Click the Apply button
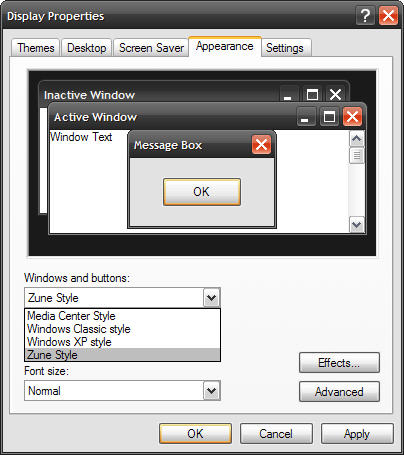The height and width of the screenshot is (455, 404). click(357, 434)
